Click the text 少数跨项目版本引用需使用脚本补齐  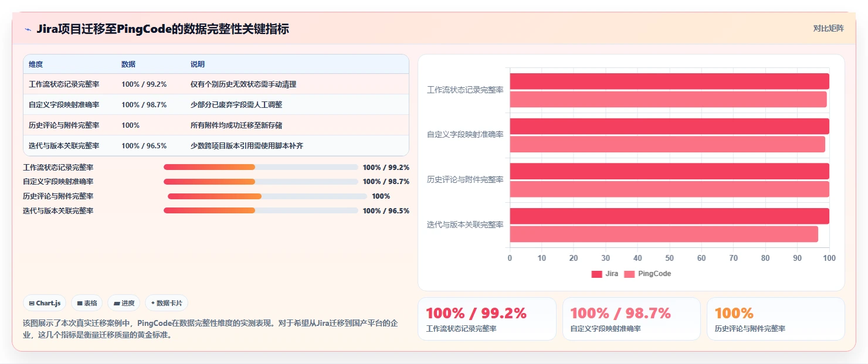click(x=247, y=146)
